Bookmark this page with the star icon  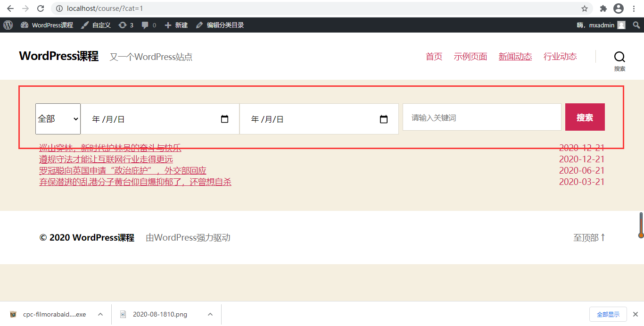point(585,8)
